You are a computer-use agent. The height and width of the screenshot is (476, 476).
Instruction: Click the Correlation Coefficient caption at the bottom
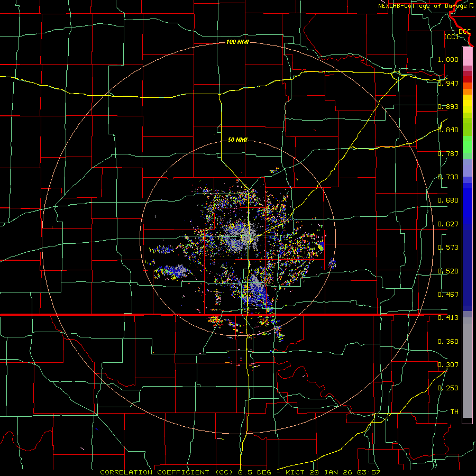[240, 472]
